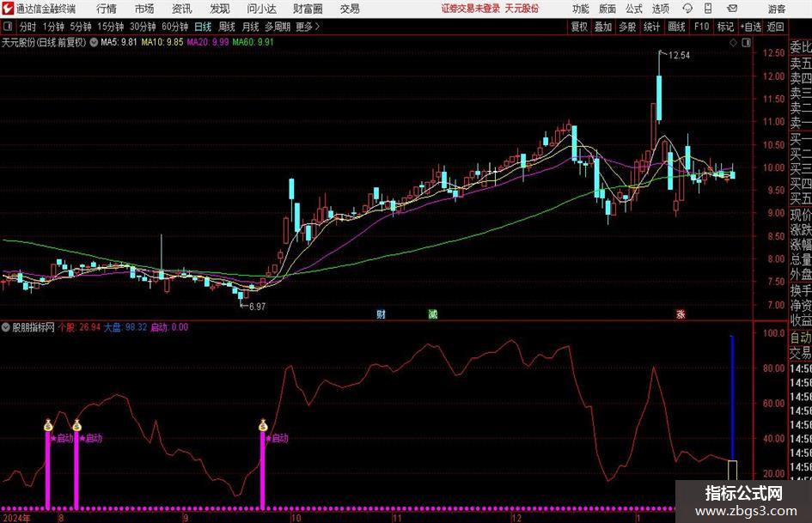The height and width of the screenshot is (523, 812).
Task: Switch to 30分钟 period tab
Action: [x=143, y=27]
